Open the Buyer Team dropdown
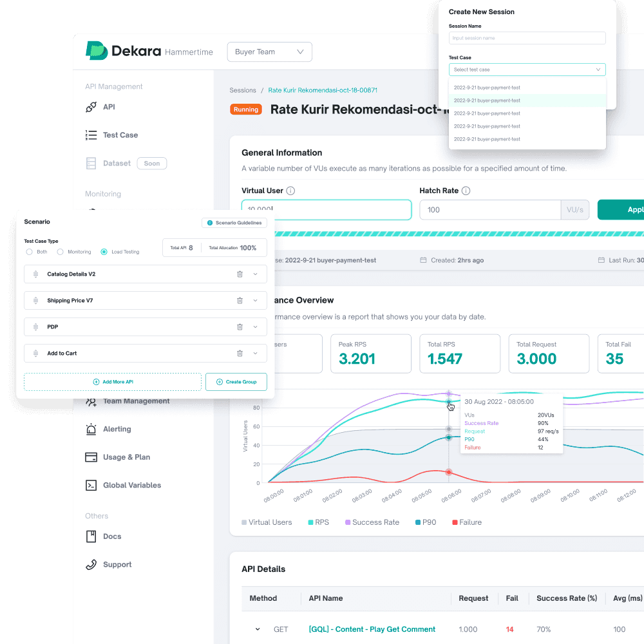 pyautogui.click(x=269, y=52)
